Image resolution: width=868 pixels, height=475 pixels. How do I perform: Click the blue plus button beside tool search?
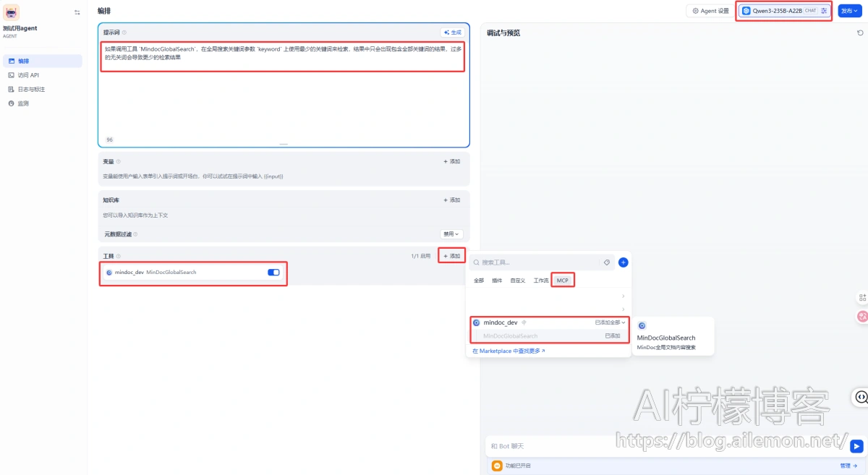[x=623, y=262]
